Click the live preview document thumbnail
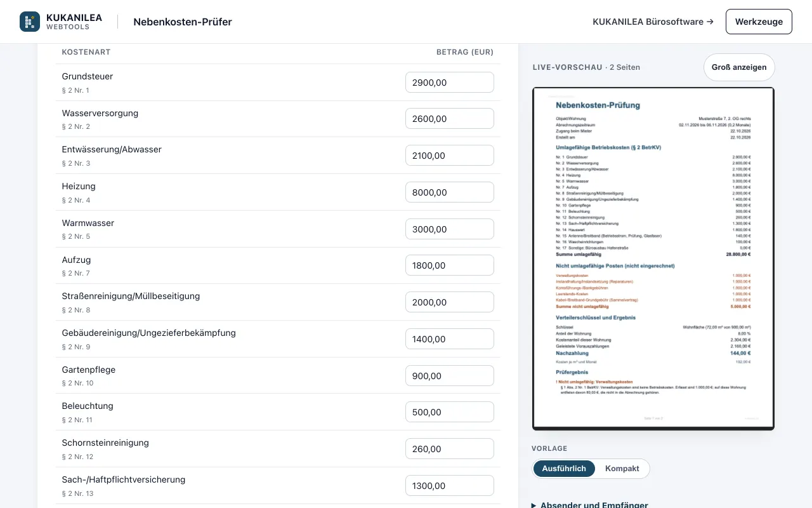This screenshot has width=812, height=508. click(x=653, y=258)
